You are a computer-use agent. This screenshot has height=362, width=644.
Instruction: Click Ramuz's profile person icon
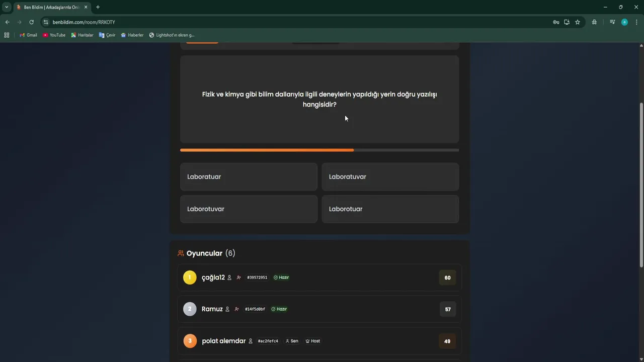coord(227,309)
